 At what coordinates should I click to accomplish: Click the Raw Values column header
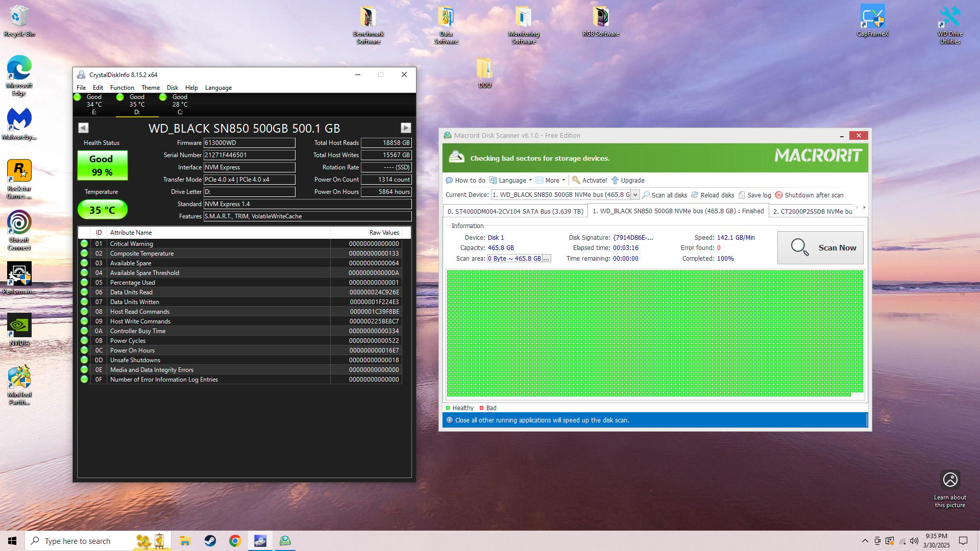366,233
